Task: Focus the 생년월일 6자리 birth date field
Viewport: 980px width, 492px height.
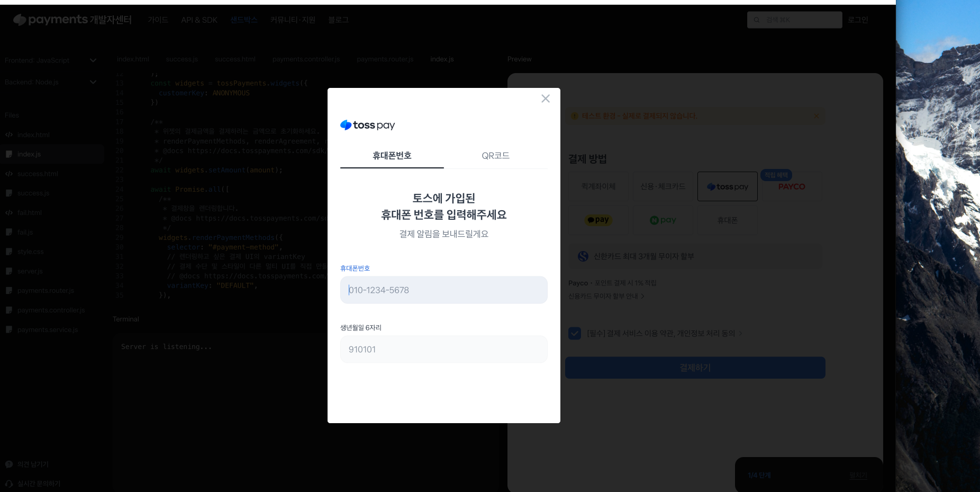Action: click(x=444, y=350)
